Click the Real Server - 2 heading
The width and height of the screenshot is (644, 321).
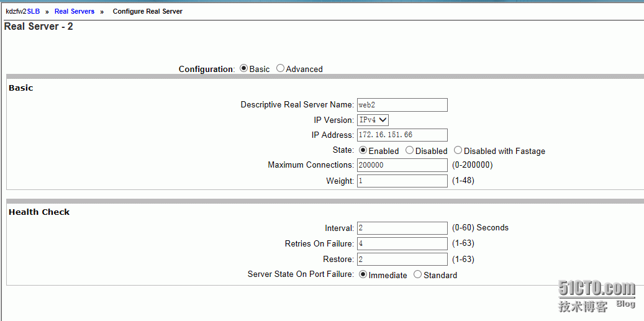click(39, 27)
